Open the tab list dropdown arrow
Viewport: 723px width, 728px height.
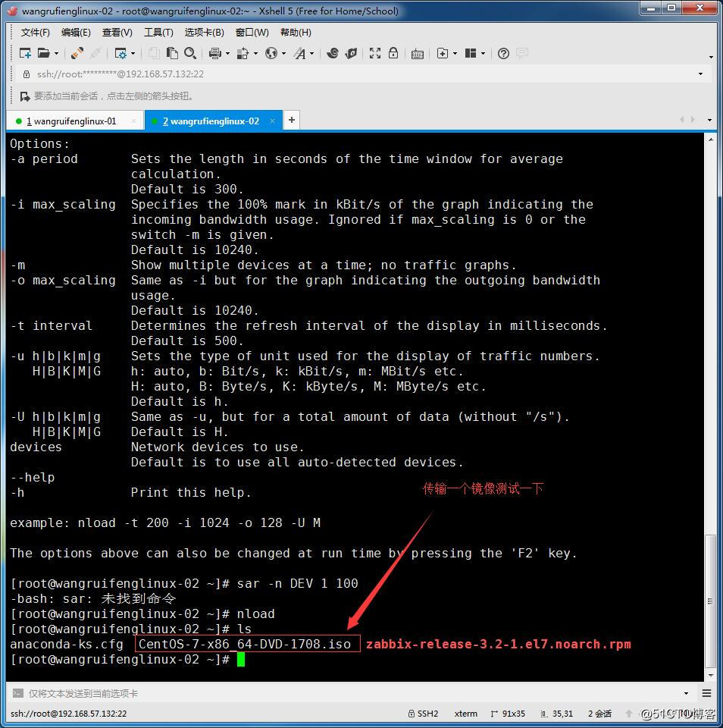pos(709,121)
